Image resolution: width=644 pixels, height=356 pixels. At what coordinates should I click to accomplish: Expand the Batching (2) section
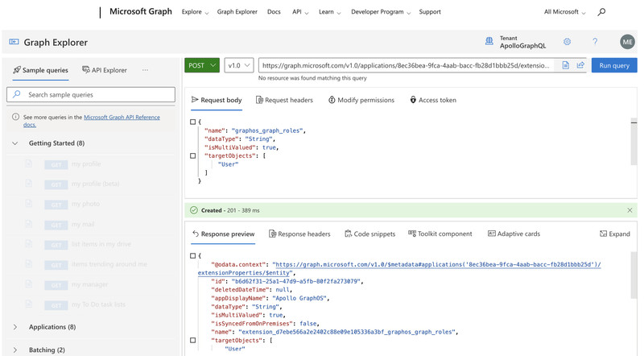(15, 350)
